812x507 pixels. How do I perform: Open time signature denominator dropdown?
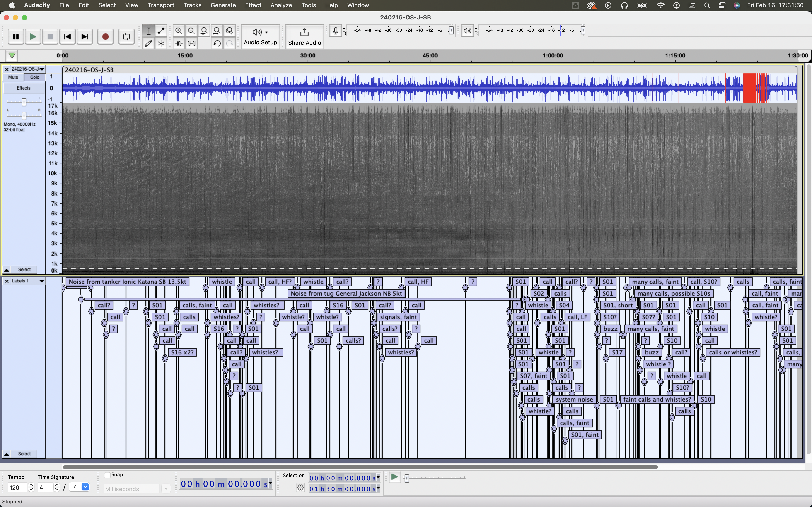pyautogui.click(x=85, y=487)
